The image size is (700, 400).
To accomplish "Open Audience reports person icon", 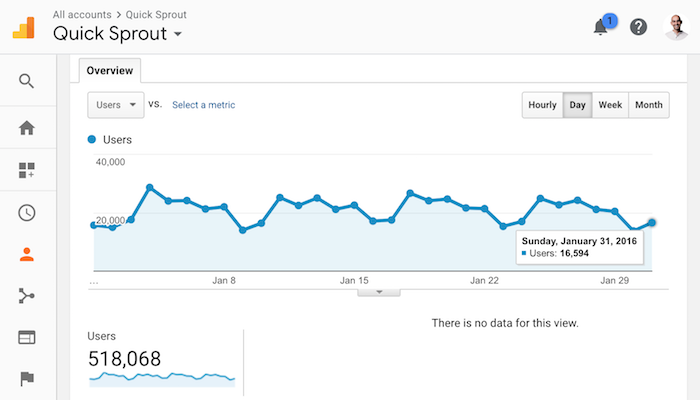I will (x=27, y=254).
